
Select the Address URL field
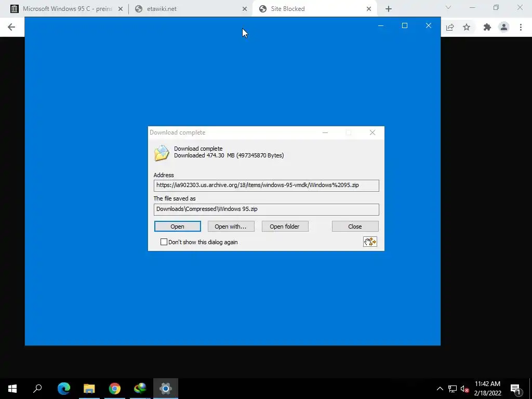tap(266, 185)
